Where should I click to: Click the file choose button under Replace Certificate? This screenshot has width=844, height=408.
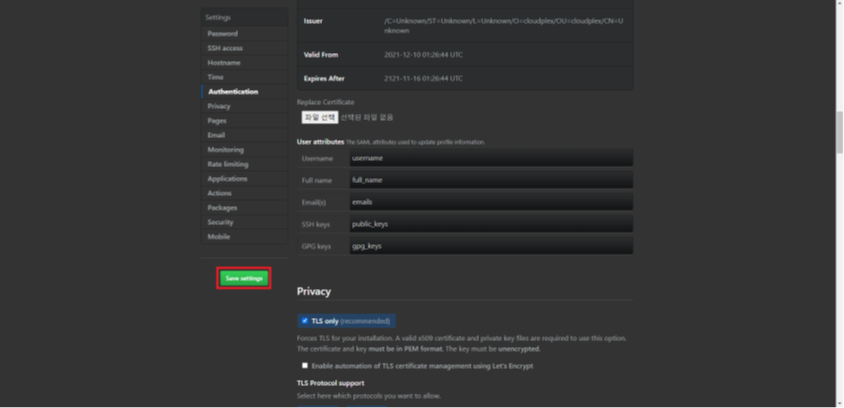click(321, 117)
